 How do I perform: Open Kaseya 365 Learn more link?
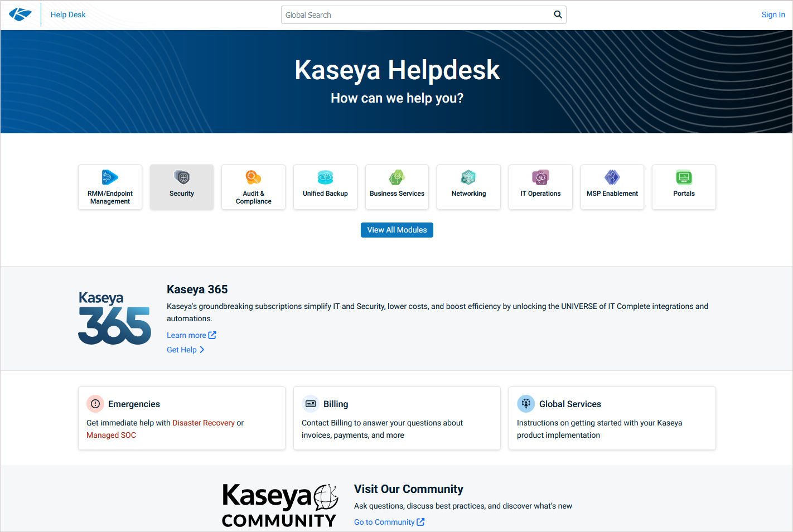pos(186,335)
